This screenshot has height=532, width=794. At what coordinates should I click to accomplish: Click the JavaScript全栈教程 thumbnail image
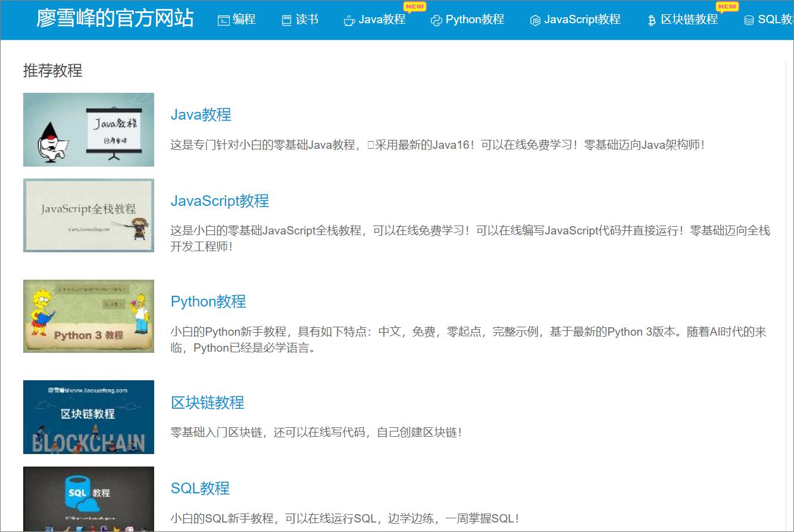88,215
